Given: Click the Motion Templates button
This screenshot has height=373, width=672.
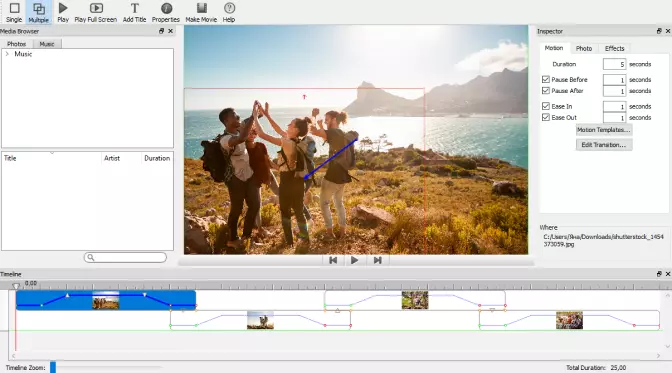Looking at the screenshot, I should pyautogui.click(x=603, y=129).
